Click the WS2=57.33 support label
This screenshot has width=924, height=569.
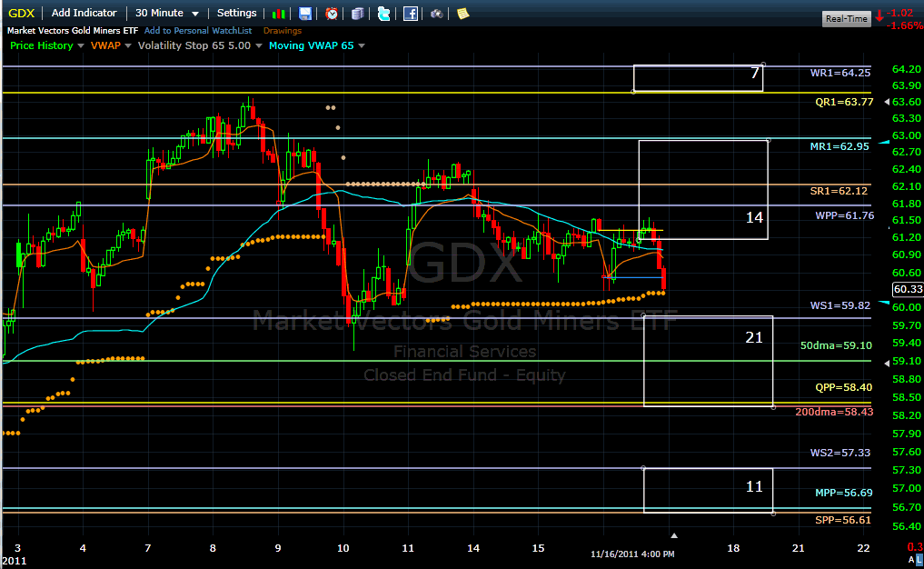point(840,453)
